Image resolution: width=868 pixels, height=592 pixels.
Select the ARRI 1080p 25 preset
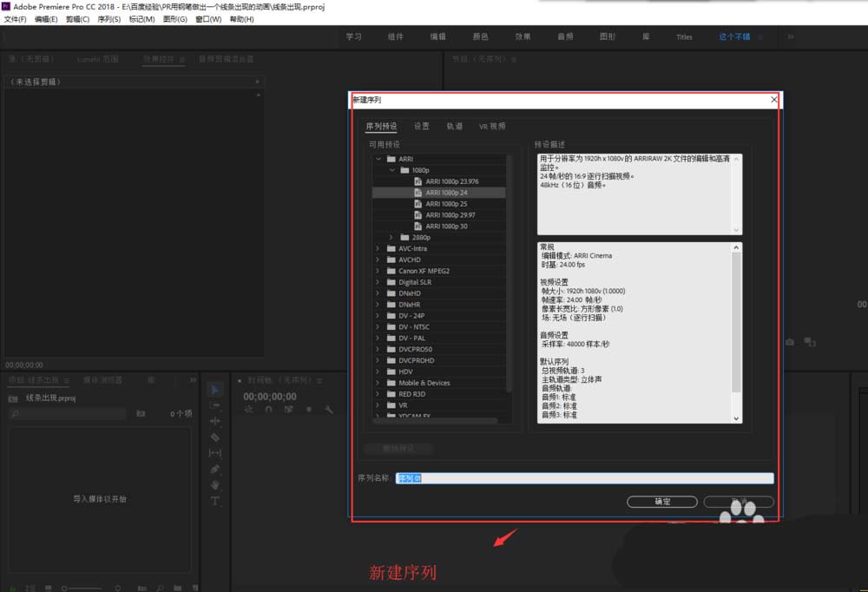[x=439, y=204]
